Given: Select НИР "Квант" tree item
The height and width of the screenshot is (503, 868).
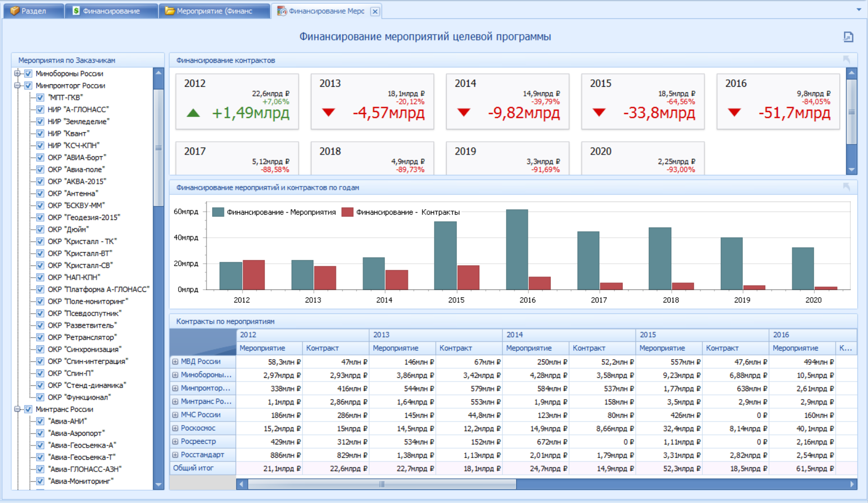Looking at the screenshot, I should click(x=68, y=133).
